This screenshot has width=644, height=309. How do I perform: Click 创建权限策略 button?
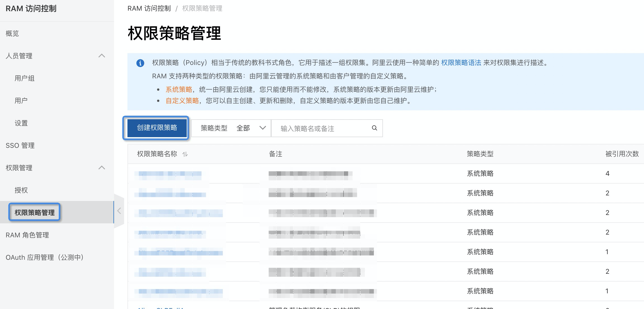tap(157, 128)
